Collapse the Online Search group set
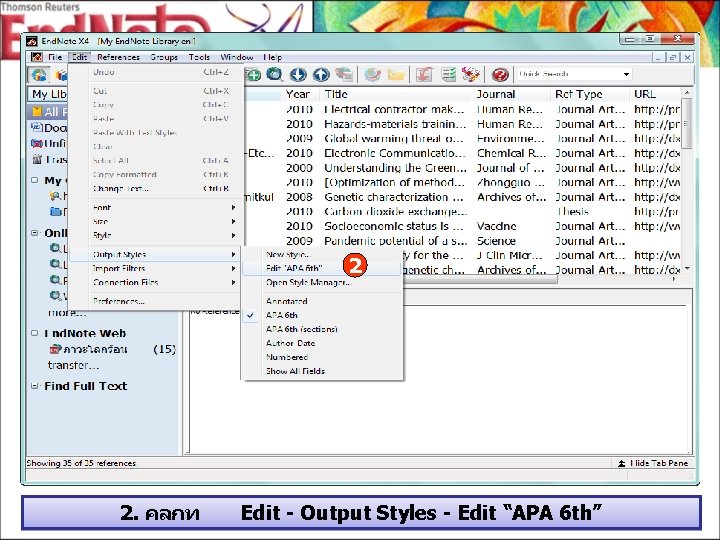The image size is (720, 540). point(34,233)
